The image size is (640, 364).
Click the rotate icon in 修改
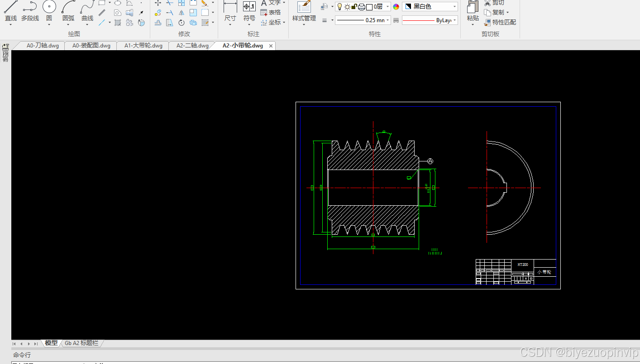[181, 22]
